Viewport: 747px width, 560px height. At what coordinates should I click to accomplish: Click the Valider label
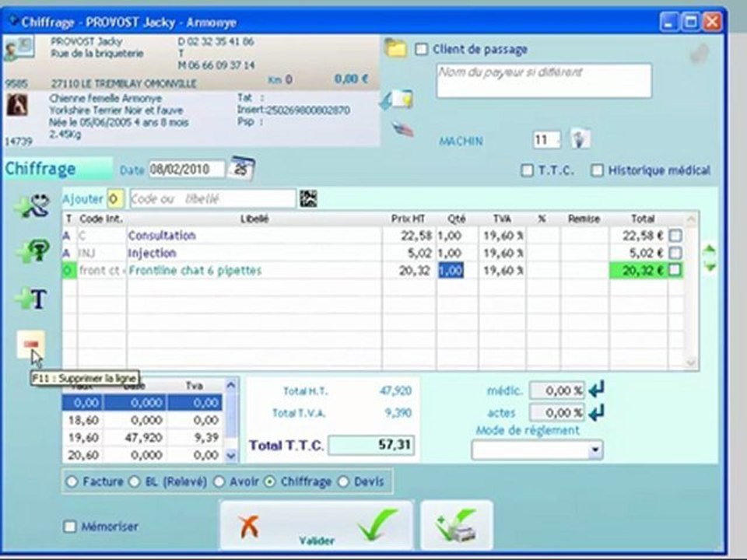tap(317, 541)
